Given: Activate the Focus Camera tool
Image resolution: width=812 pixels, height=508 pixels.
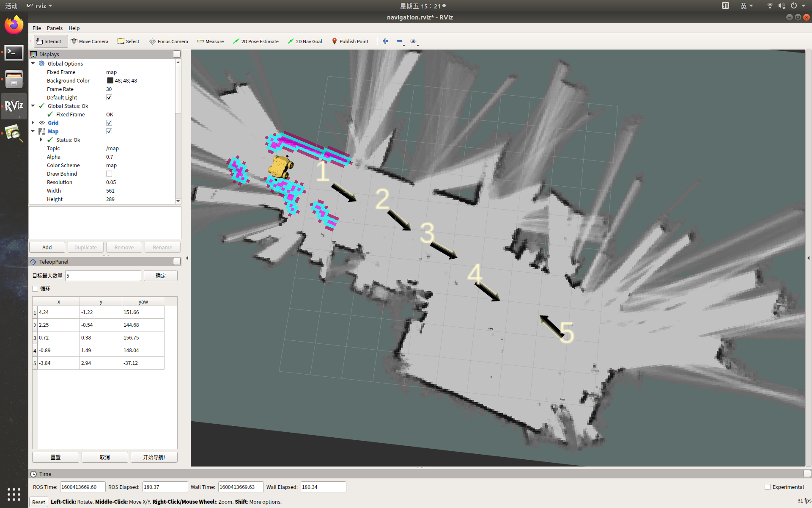Looking at the screenshot, I should (168, 41).
